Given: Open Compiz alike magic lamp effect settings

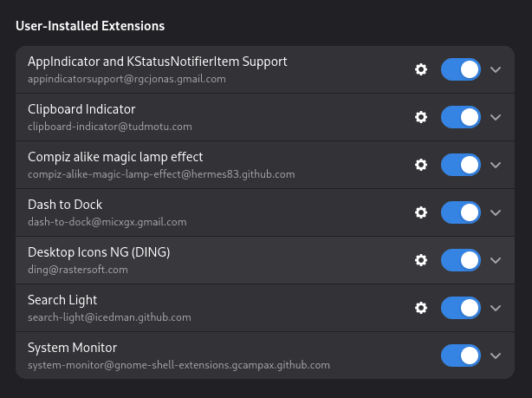Looking at the screenshot, I should pos(421,165).
